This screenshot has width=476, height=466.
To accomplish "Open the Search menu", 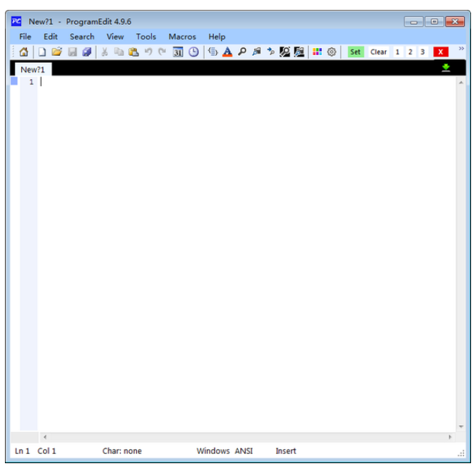I will click(82, 37).
